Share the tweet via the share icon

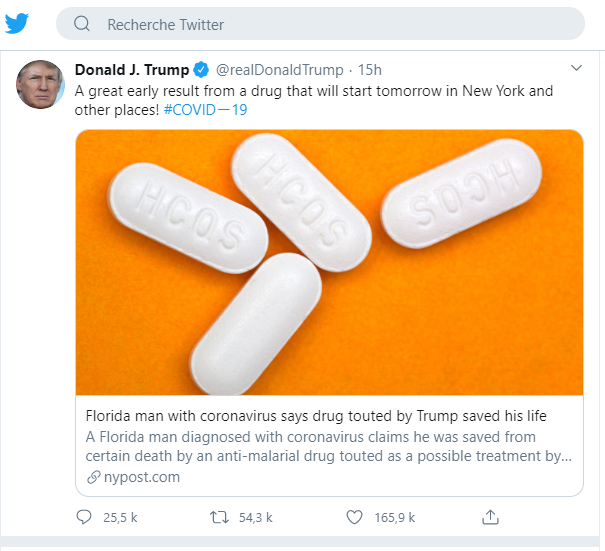tap(490, 517)
